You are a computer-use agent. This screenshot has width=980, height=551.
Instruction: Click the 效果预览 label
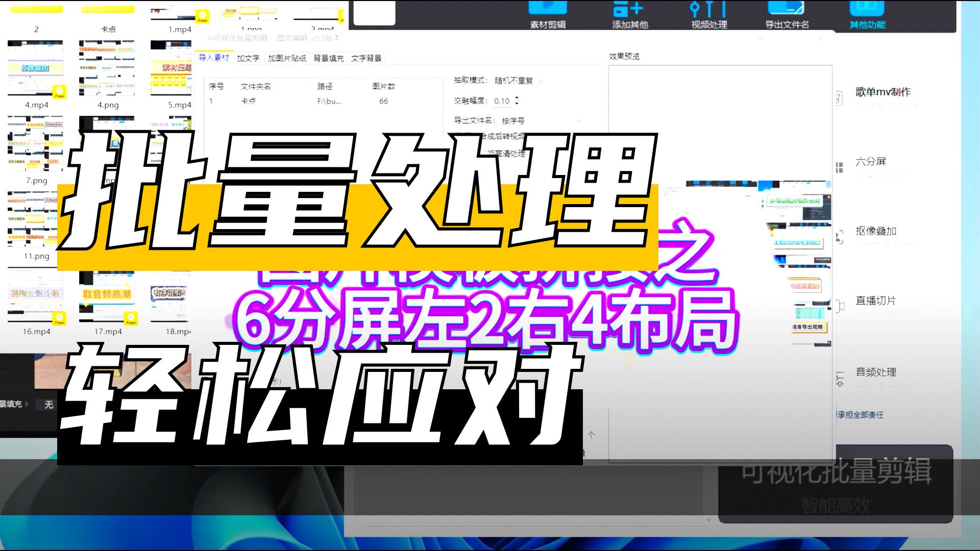[x=624, y=57]
